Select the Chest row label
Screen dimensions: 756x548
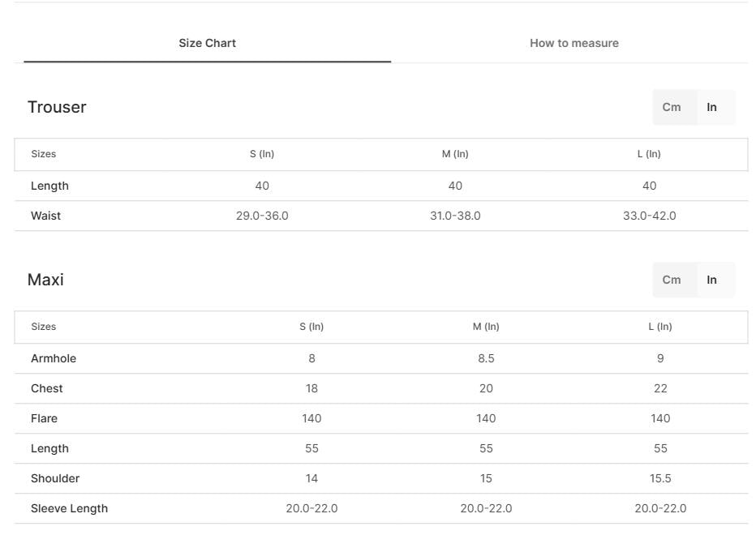[46, 388]
